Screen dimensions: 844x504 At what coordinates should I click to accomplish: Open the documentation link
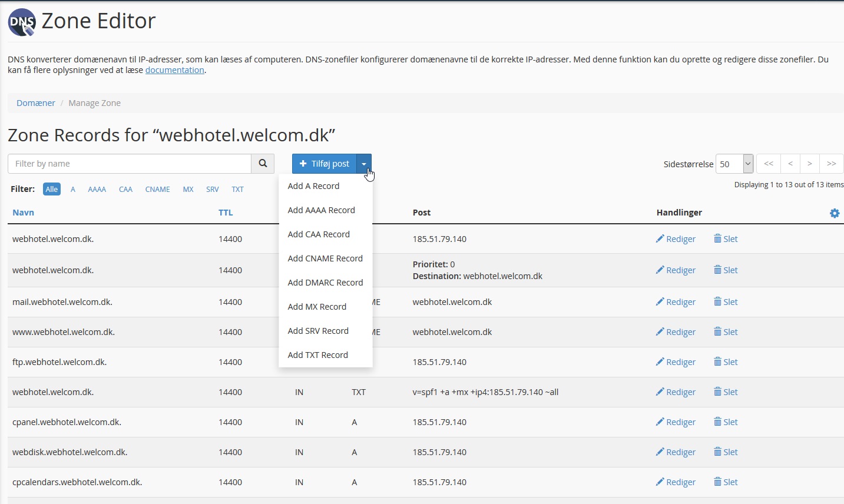click(x=174, y=70)
